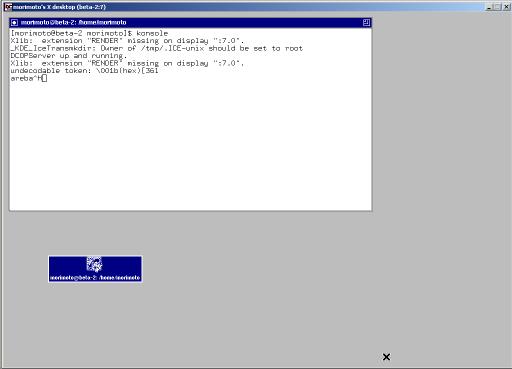Click the konsole icon picture in iconified window
Image resolution: width=512 pixels, height=369 pixels.
[94, 264]
